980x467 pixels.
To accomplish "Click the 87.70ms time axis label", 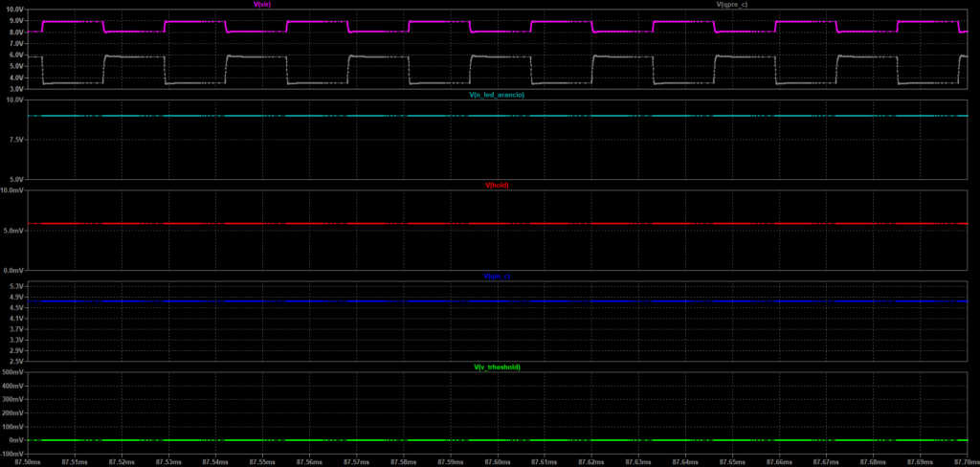I will (x=967, y=462).
